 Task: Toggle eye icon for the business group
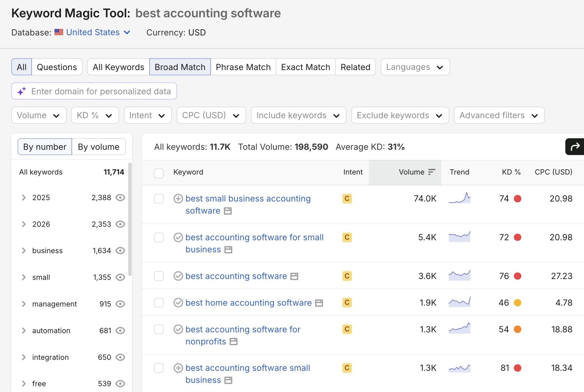coord(120,251)
